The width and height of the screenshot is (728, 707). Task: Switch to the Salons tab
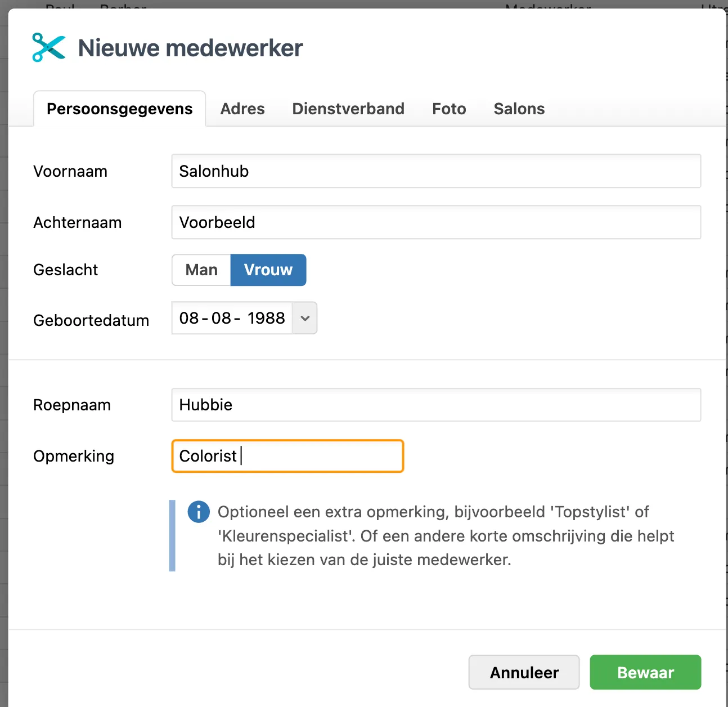pyautogui.click(x=519, y=109)
